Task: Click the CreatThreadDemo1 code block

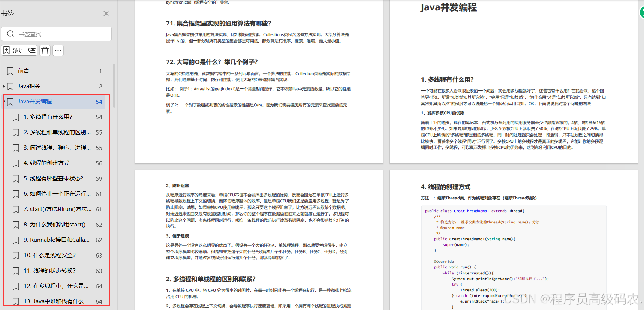Action: tap(514, 258)
